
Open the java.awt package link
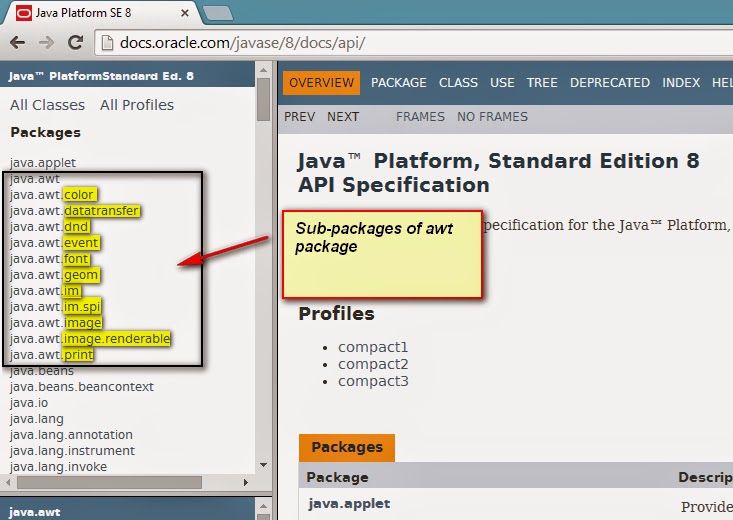click(35, 179)
